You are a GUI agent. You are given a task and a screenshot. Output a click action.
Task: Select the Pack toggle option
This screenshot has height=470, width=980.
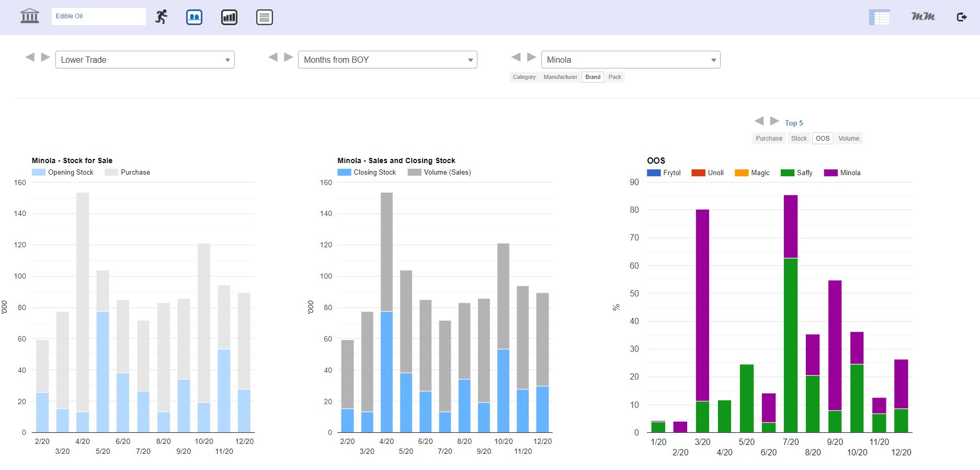[x=614, y=77]
